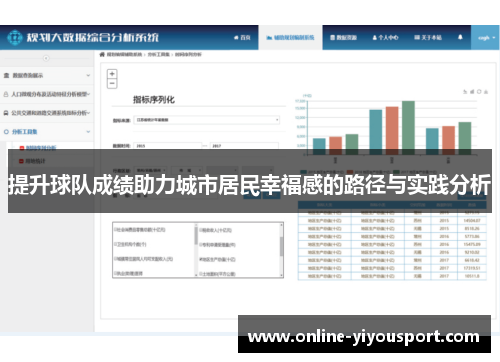Open the 数据资源 navigation item
The image size is (500, 362).
(x=343, y=38)
